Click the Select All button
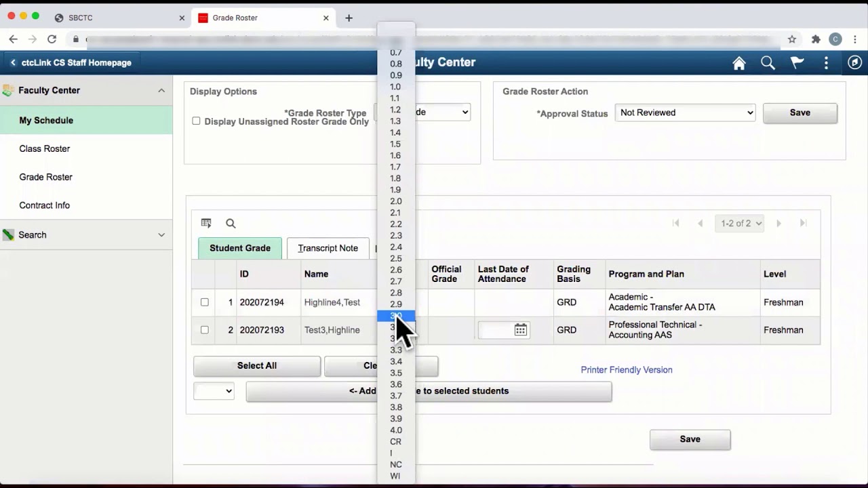 [257, 366]
